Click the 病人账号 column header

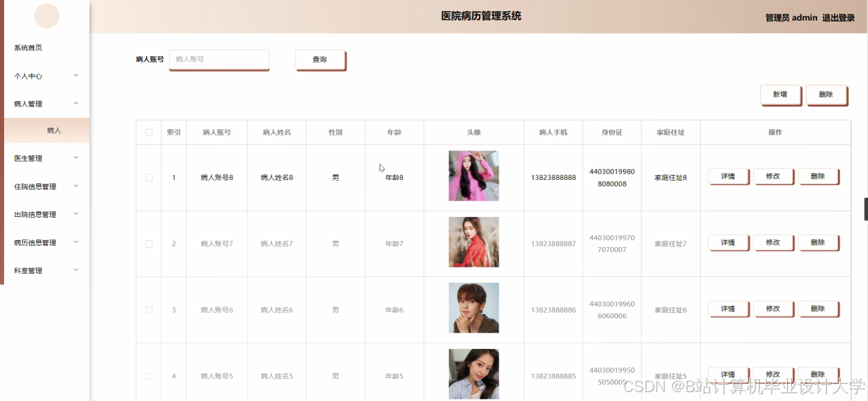(x=217, y=132)
